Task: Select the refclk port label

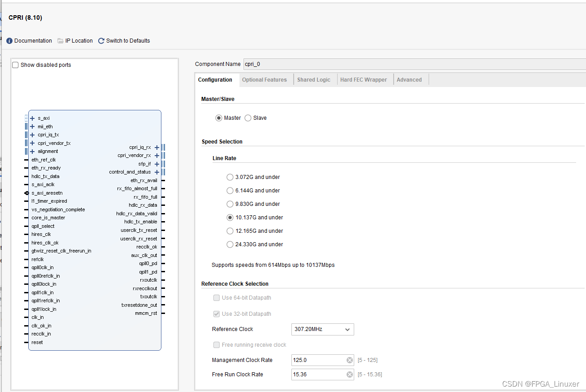Action: [x=38, y=259]
